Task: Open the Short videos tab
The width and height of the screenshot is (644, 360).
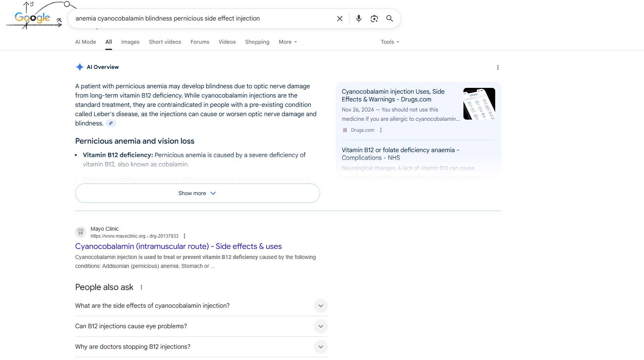Action: pos(165,42)
